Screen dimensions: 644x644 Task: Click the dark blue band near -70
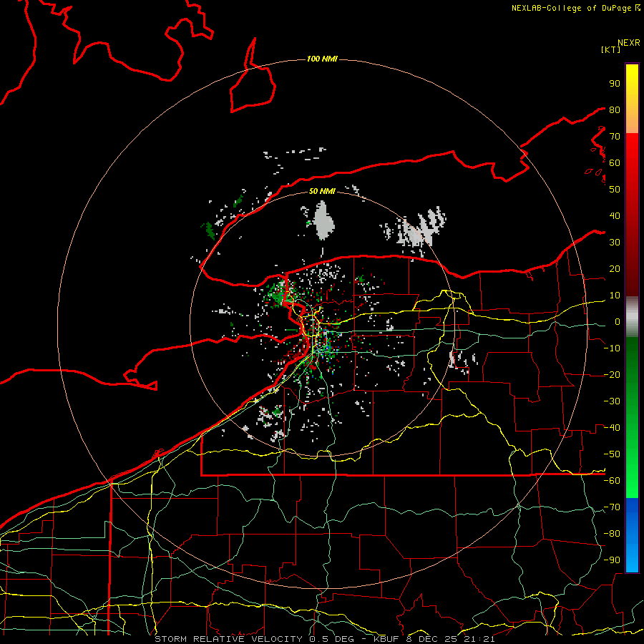point(632,508)
